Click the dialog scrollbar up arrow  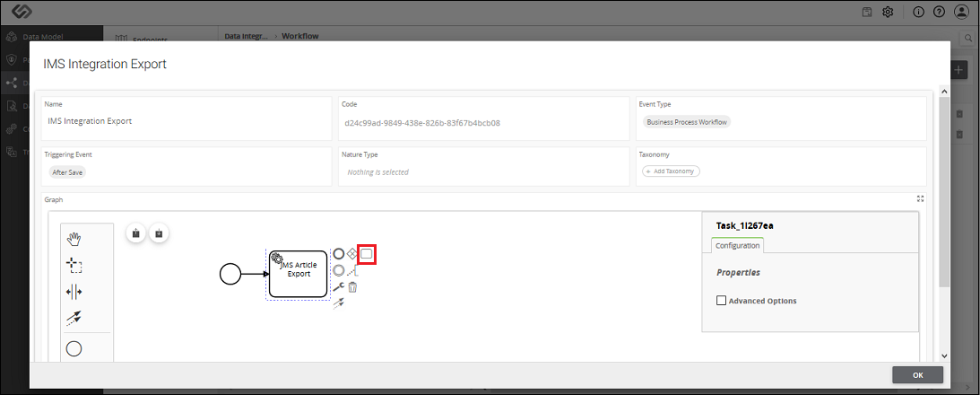[944, 92]
